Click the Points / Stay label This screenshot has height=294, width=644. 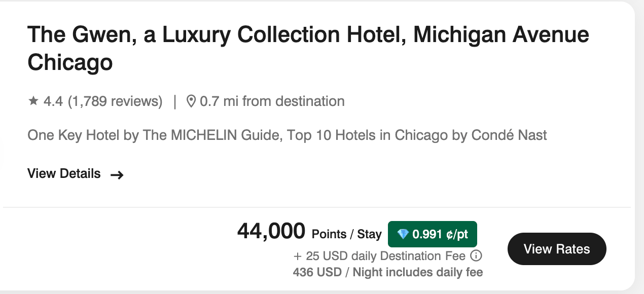click(x=346, y=234)
